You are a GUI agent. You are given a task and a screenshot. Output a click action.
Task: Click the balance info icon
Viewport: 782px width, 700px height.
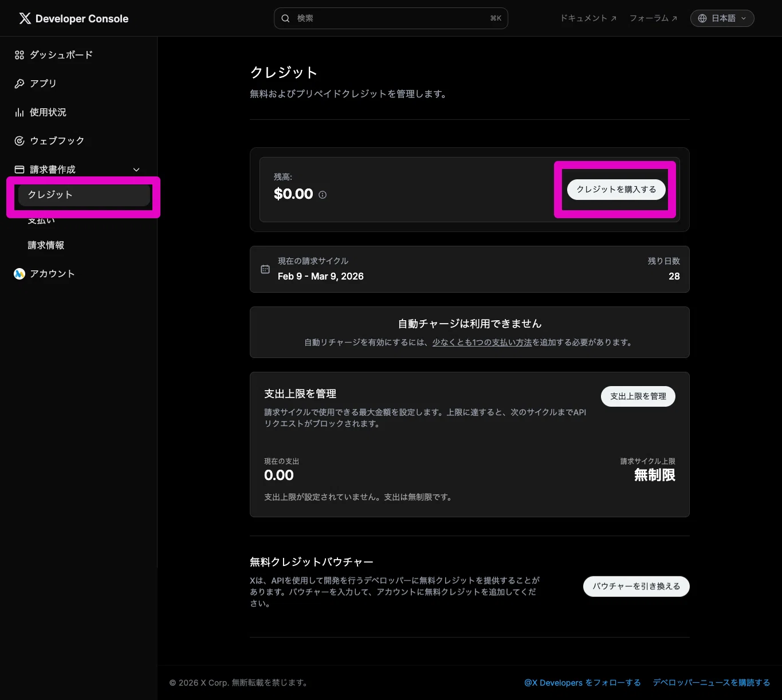coord(323,195)
